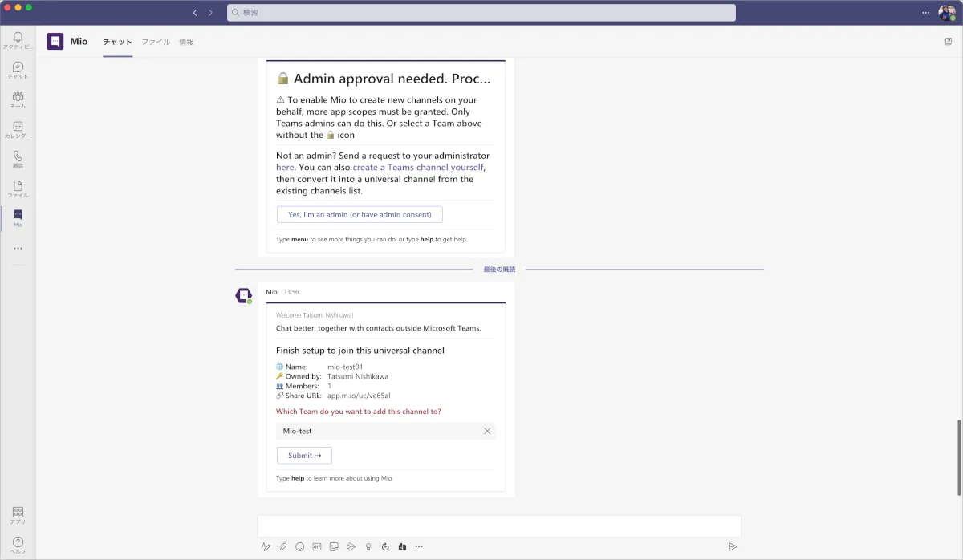The image size is (963, 560).
Task: Click the Loop/approvals circular icon
Action: [x=385, y=547]
